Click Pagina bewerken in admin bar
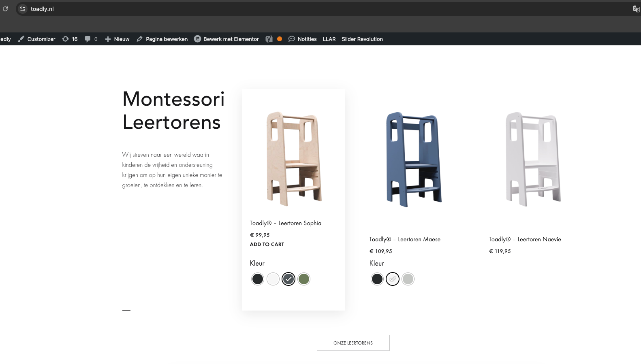This screenshot has height=364, width=641. coord(162,39)
